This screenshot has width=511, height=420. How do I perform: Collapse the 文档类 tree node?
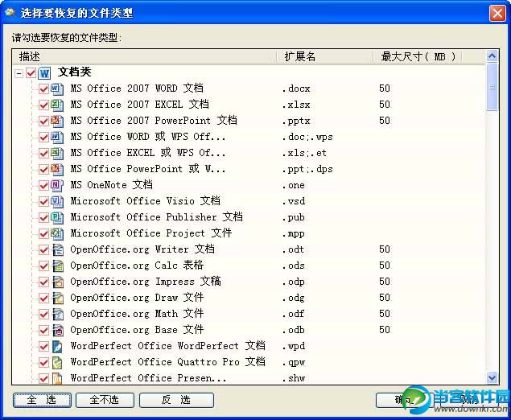(x=19, y=73)
